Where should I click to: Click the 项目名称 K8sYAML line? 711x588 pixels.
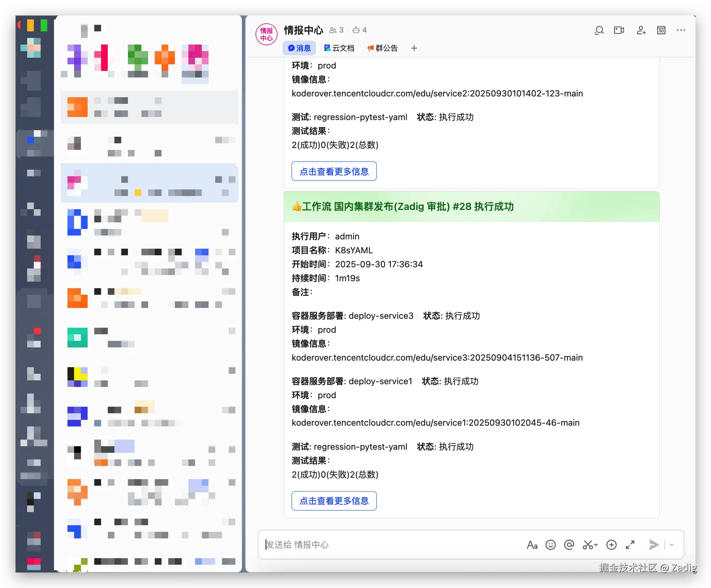332,250
